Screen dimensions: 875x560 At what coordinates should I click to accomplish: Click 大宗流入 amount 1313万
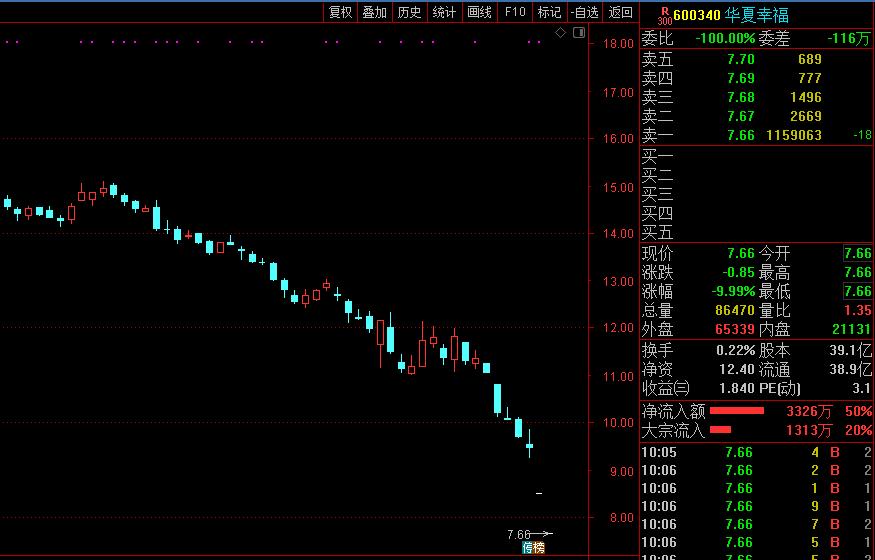point(809,431)
